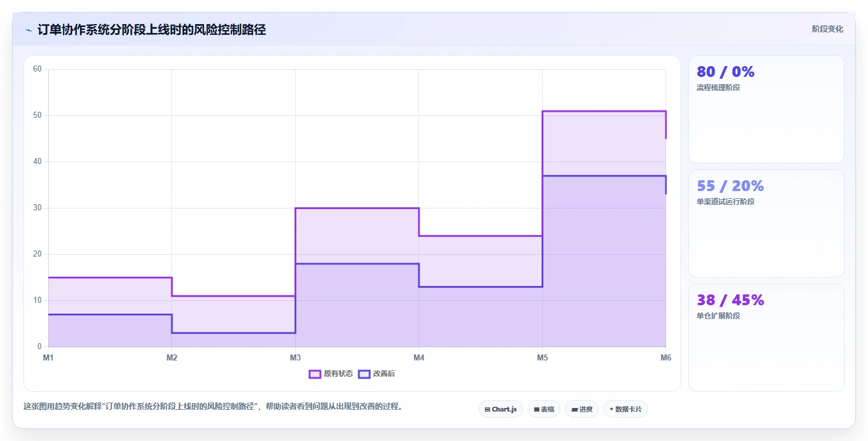Click the 原有状态 legend label

tap(338, 374)
